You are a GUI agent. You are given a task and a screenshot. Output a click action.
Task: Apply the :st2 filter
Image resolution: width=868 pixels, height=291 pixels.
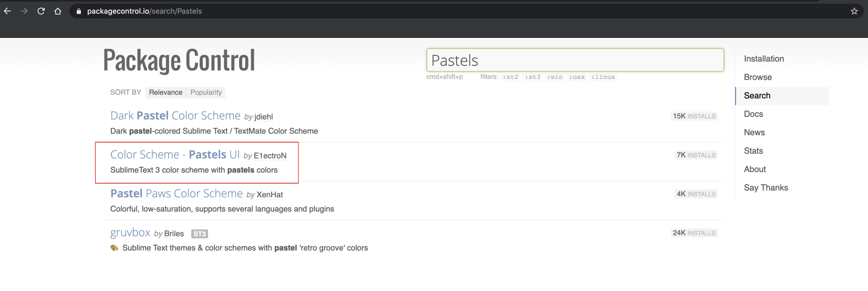[x=510, y=77]
